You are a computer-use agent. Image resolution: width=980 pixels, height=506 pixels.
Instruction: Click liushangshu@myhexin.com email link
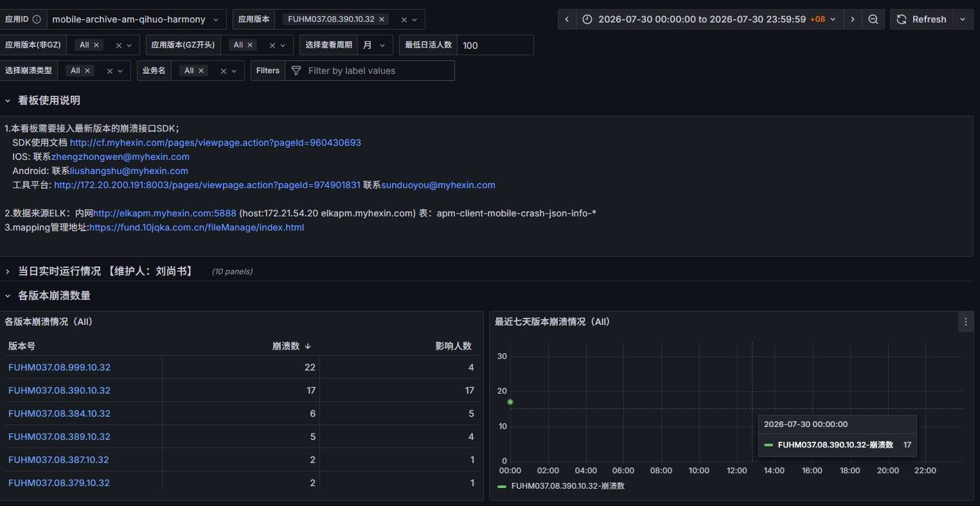point(129,171)
